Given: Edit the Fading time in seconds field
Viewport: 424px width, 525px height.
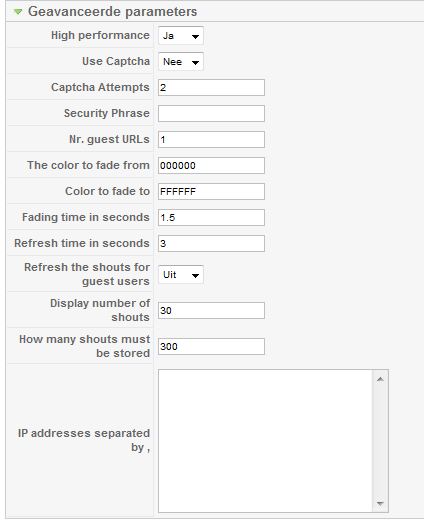Looking at the screenshot, I should click(x=211, y=217).
